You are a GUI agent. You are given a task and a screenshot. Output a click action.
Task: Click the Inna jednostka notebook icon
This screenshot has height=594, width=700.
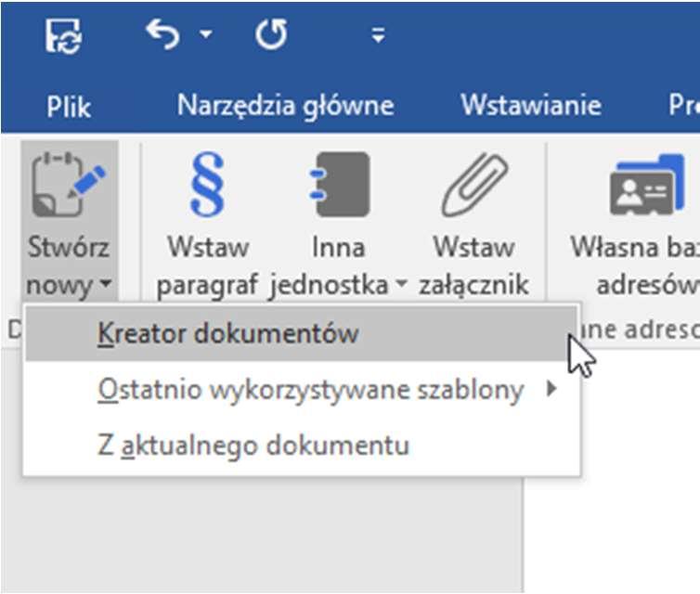[340, 185]
